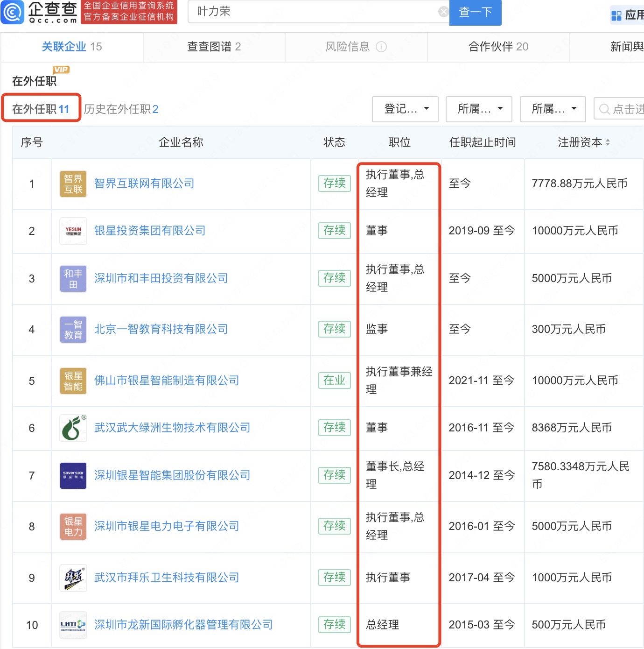Open 武大绿洲 green leaf logo
The image size is (644, 649).
73,428
